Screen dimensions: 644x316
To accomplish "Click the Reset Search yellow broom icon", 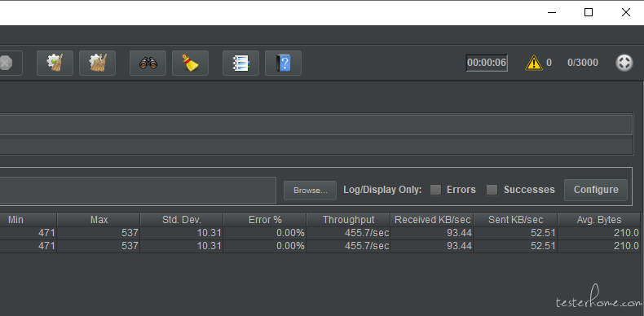I will coord(190,64).
